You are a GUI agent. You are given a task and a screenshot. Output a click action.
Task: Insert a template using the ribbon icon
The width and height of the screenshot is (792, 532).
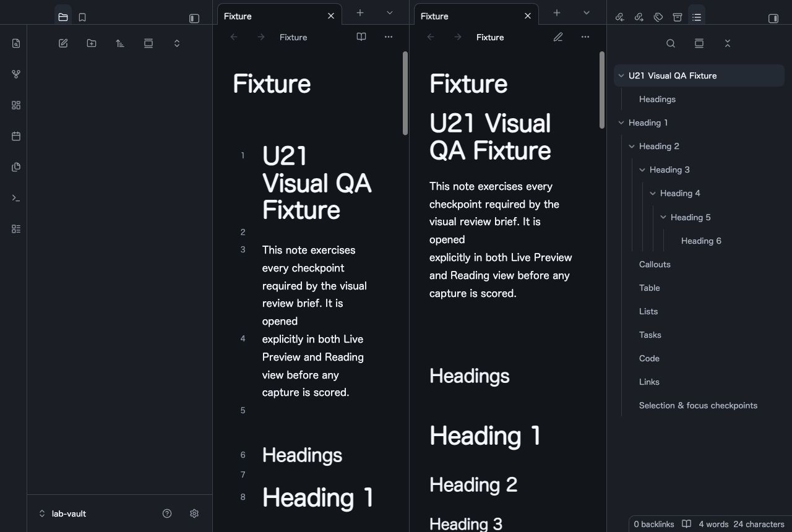pos(16,167)
